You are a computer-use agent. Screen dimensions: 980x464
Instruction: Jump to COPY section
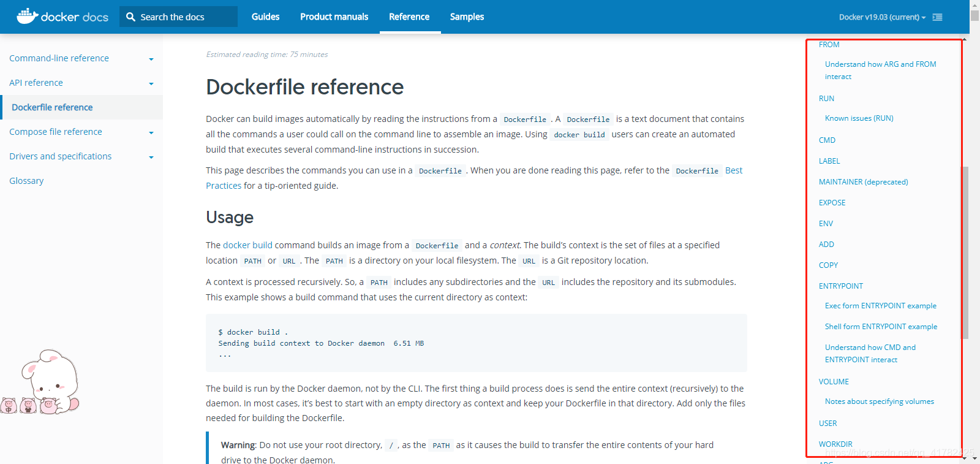coord(828,265)
